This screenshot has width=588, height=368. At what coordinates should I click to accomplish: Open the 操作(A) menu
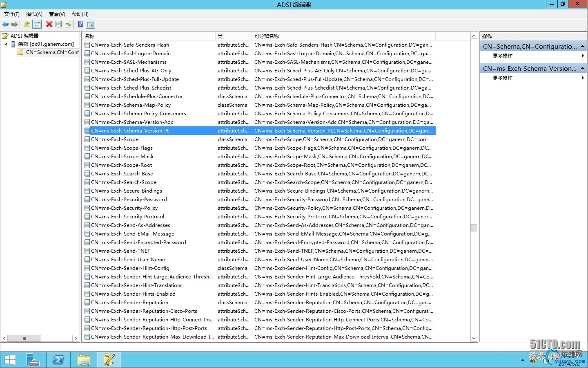pos(34,14)
